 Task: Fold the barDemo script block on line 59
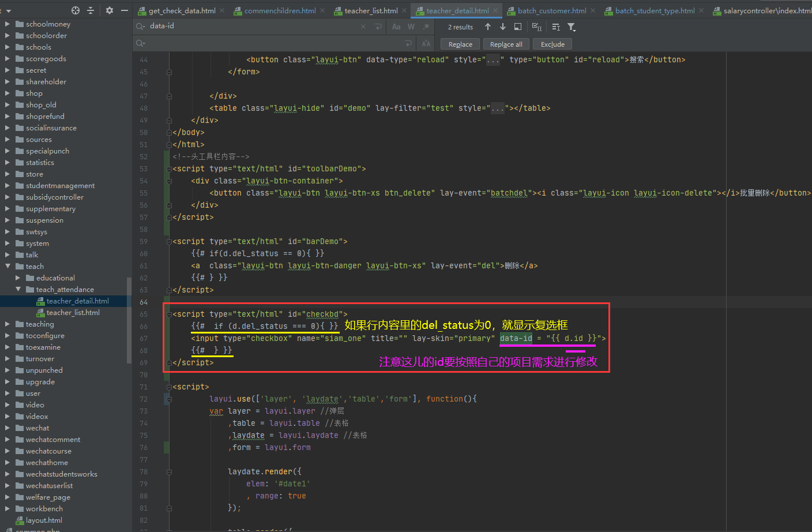click(x=169, y=242)
